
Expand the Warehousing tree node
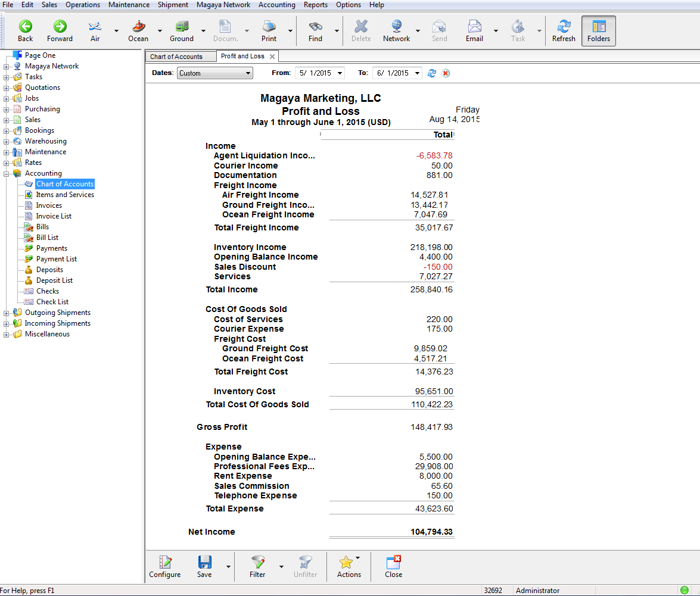tap(6, 142)
